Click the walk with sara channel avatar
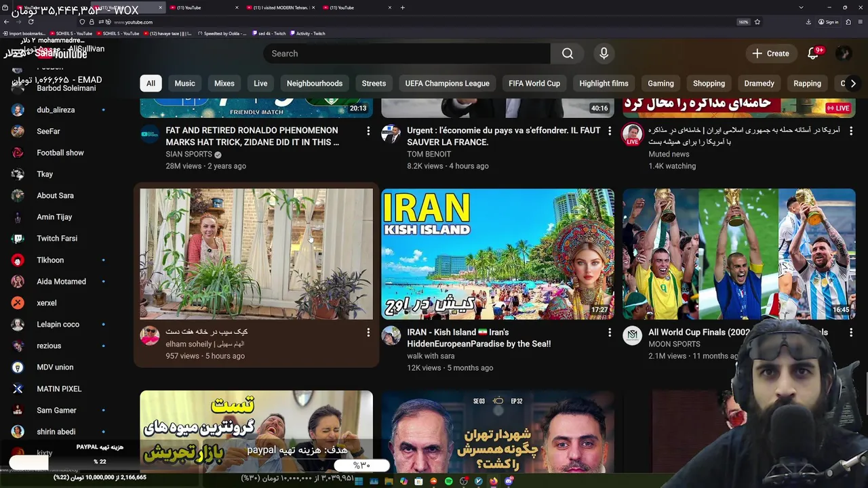This screenshot has height=488, width=868. [x=391, y=335]
